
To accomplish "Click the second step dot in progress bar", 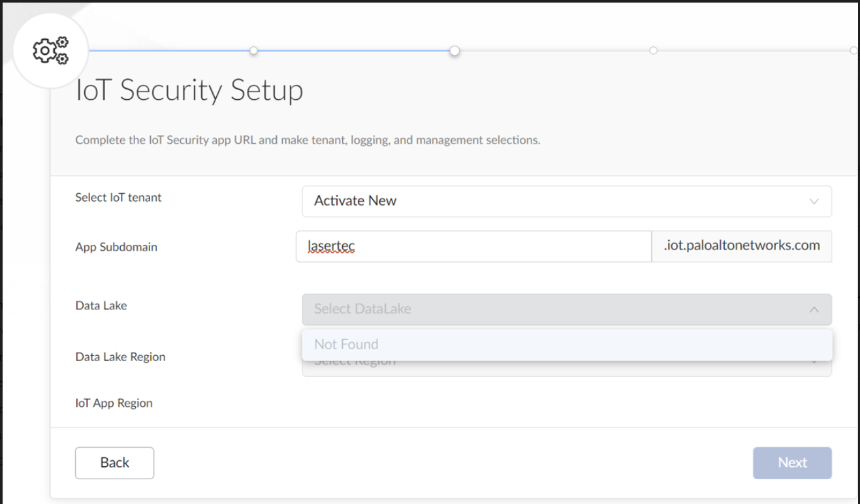I will (x=254, y=50).
